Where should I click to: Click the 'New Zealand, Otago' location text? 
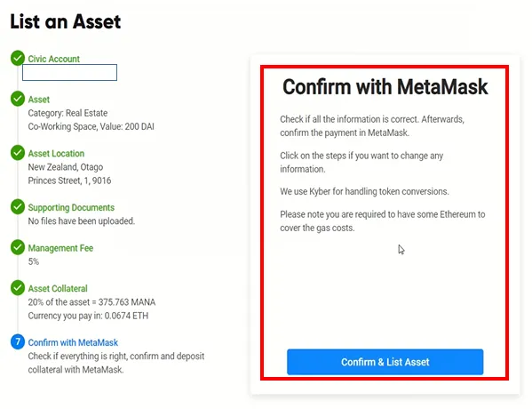tap(66, 167)
